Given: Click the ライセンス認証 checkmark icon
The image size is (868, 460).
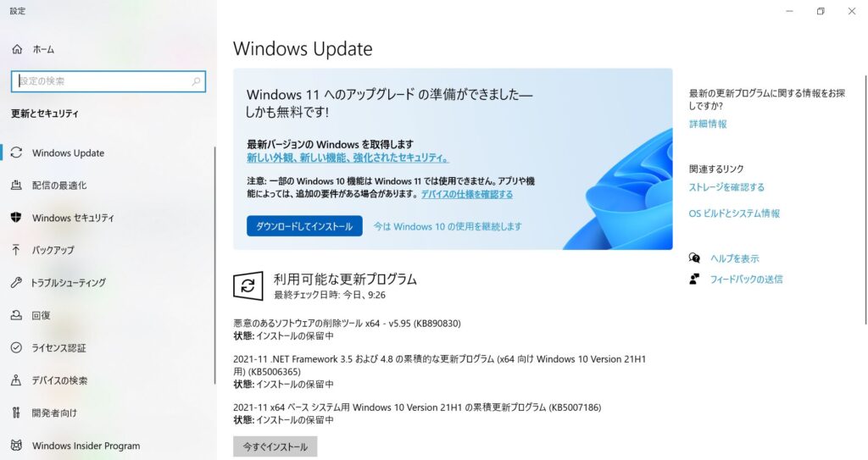Looking at the screenshot, I should point(17,347).
